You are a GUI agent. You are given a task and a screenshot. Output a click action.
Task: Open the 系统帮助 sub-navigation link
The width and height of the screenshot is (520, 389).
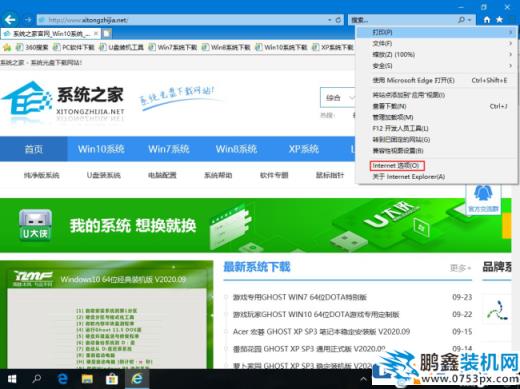click(218, 175)
